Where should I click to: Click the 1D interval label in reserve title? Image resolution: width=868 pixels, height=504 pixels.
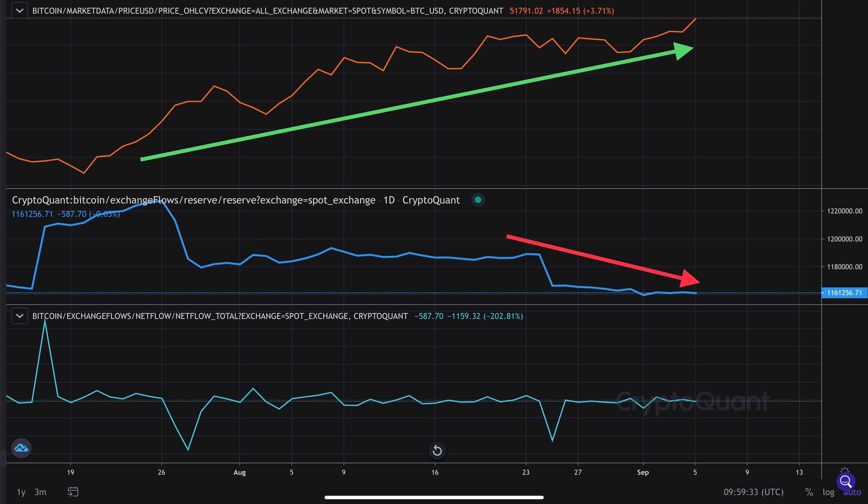(389, 200)
